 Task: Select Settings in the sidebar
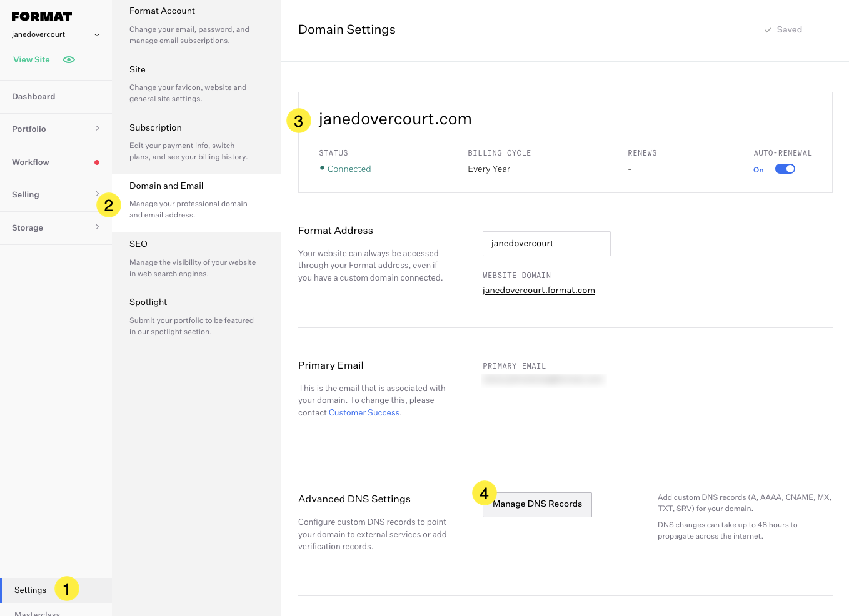tap(56, 590)
